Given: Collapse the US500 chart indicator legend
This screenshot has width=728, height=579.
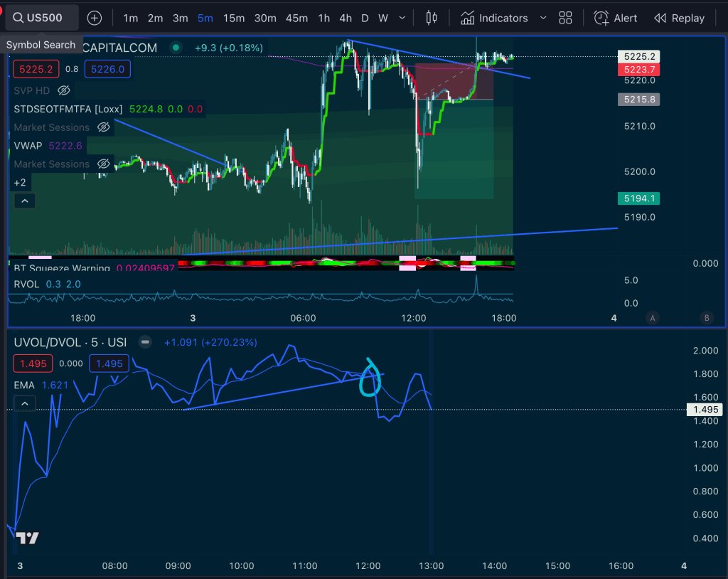Looking at the screenshot, I should [x=24, y=201].
